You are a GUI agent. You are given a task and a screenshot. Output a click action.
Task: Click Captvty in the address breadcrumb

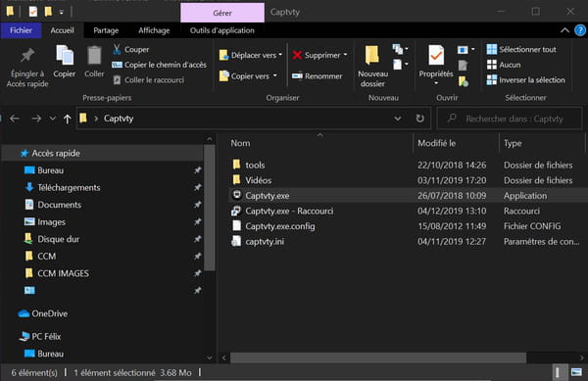pyautogui.click(x=119, y=119)
